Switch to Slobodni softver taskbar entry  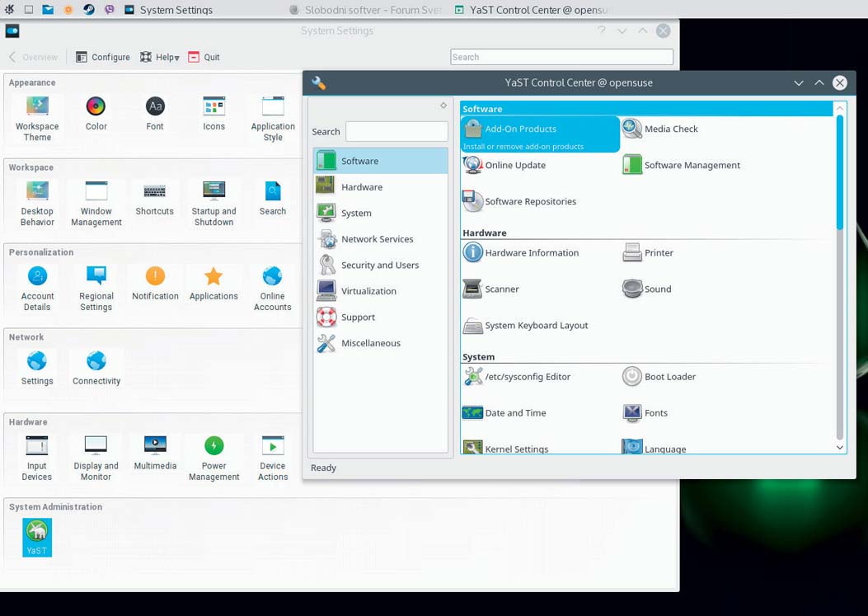(x=365, y=9)
